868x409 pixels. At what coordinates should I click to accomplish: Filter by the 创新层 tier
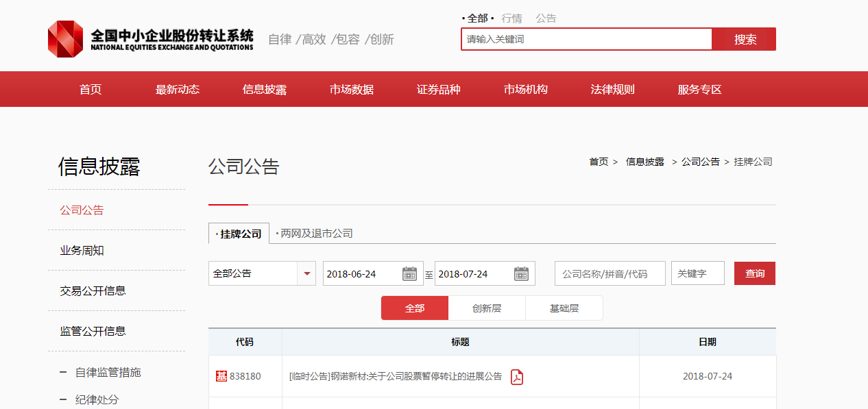coord(487,308)
